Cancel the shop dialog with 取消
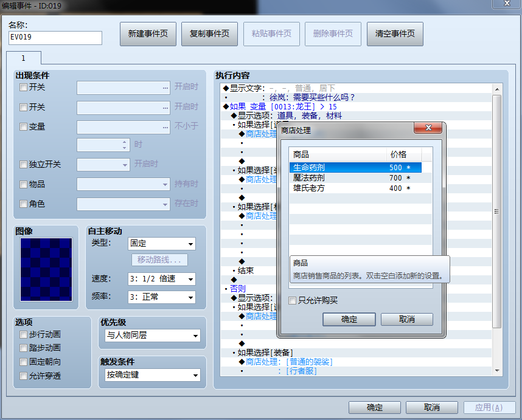This screenshot has width=522, height=420. tap(407, 320)
